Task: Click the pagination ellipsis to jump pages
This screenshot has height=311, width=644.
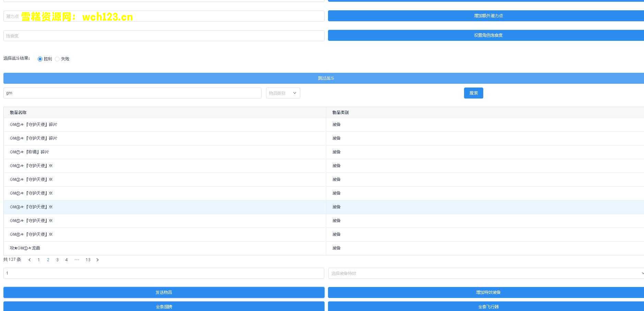Action: tap(77, 260)
